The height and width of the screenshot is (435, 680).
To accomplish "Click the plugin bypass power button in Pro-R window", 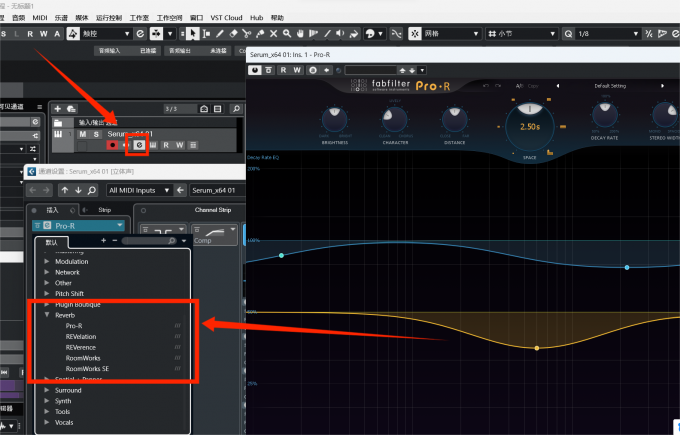I will 255,70.
